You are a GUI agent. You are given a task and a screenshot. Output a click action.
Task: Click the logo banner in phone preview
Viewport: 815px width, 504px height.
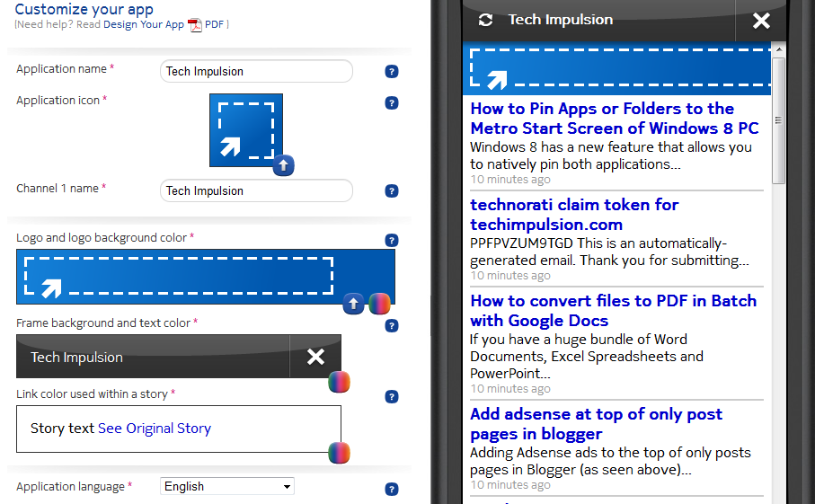point(616,68)
